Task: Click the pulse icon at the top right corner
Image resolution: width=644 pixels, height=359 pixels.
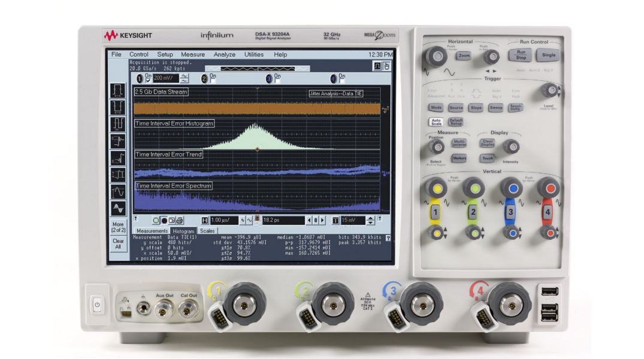Action: tap(377, 65)
